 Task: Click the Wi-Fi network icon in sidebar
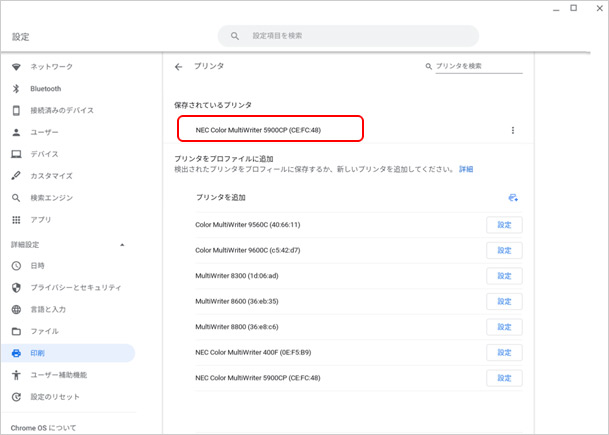point(16,67)
